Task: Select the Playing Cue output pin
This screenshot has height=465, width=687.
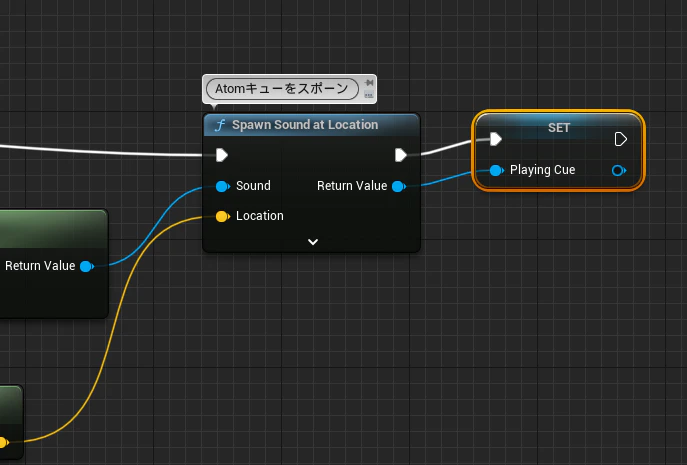Action: (619, 170)
